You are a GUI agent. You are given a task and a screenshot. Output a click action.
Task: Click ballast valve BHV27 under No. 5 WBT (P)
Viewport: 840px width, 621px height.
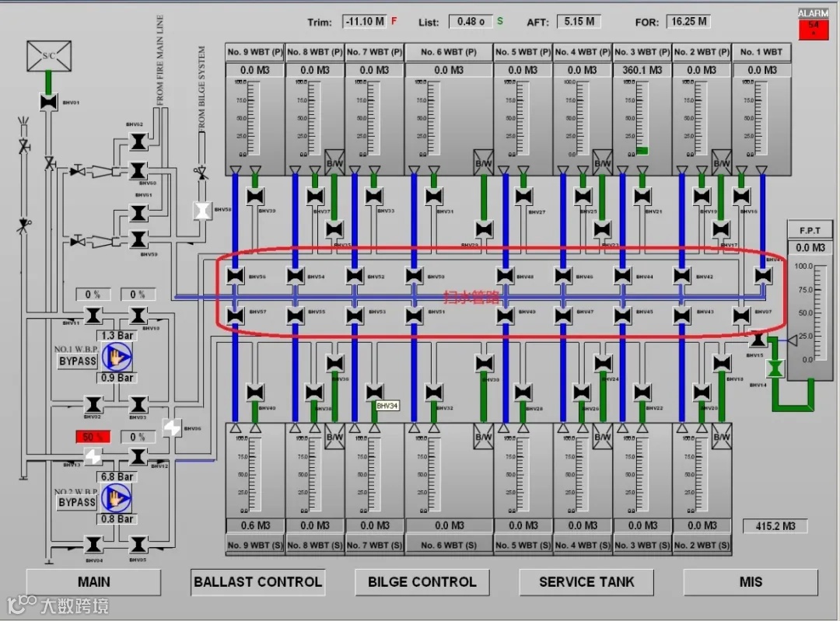[523, 196]
